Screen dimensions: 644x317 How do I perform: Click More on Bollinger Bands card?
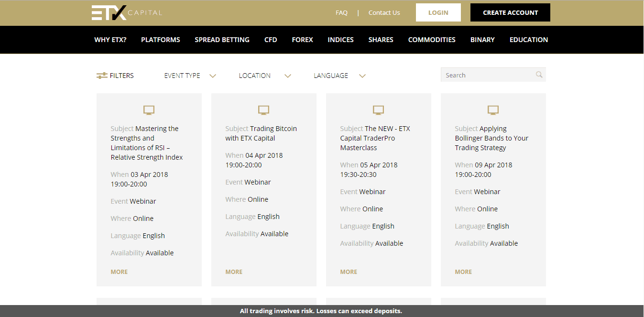[x=463, y=272]
